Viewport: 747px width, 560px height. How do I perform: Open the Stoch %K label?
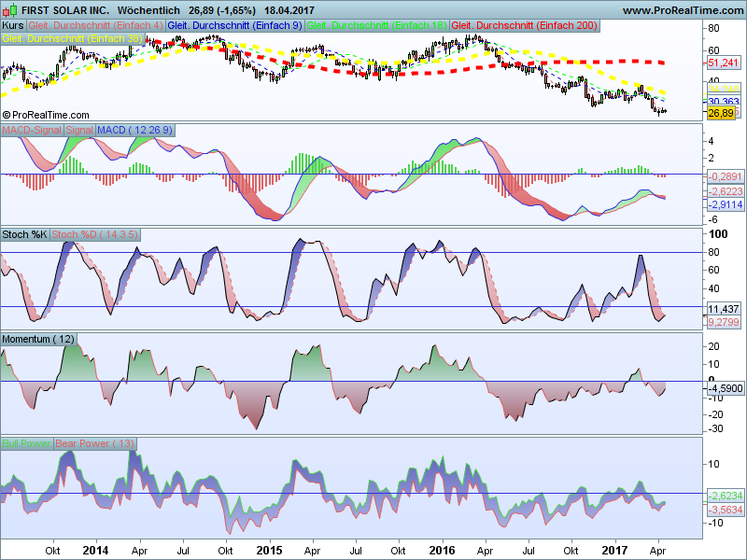pyautogui.click(x=25, y=234)
